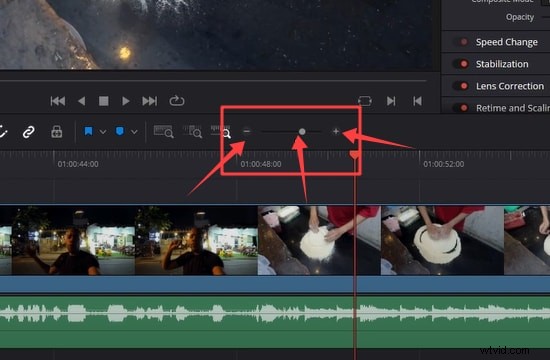Open match frame viewer icon
Image resolution: width=550 pixels, height=360 pixels.
(365, 101)
